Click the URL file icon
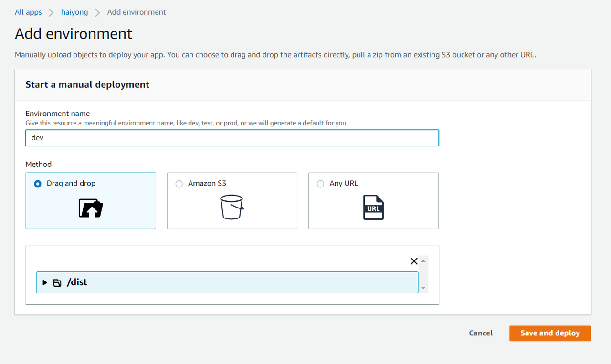This screenshot has width=611, height=364. tap(373, 207)
